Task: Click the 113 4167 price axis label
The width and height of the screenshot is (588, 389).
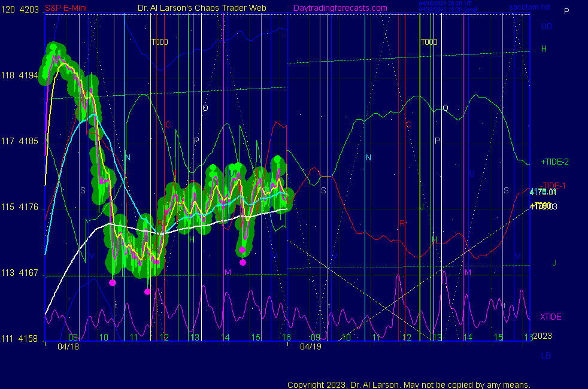Action: click(x=20, y=273)
